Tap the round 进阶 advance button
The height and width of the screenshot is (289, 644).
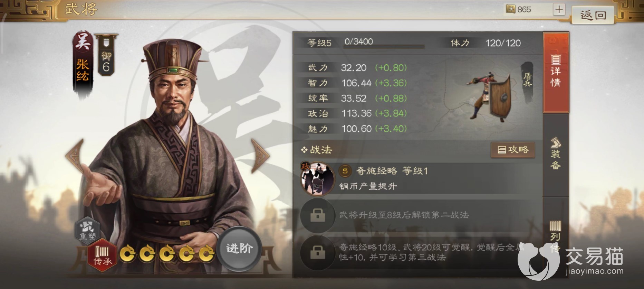click(x=239, y=248)
